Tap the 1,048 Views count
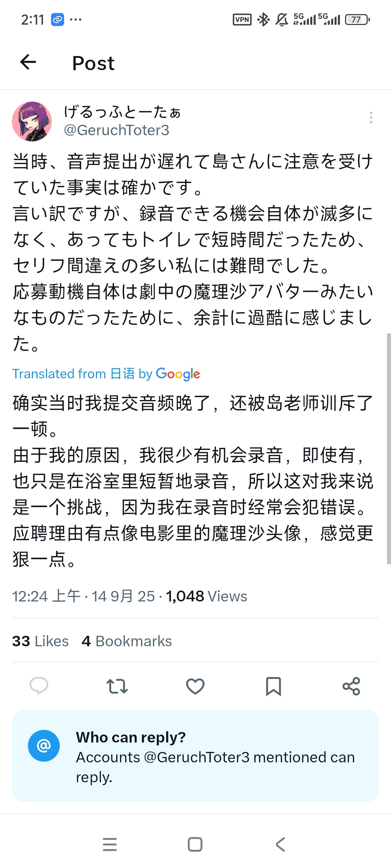Screen dimensions: 391x868 206,596
